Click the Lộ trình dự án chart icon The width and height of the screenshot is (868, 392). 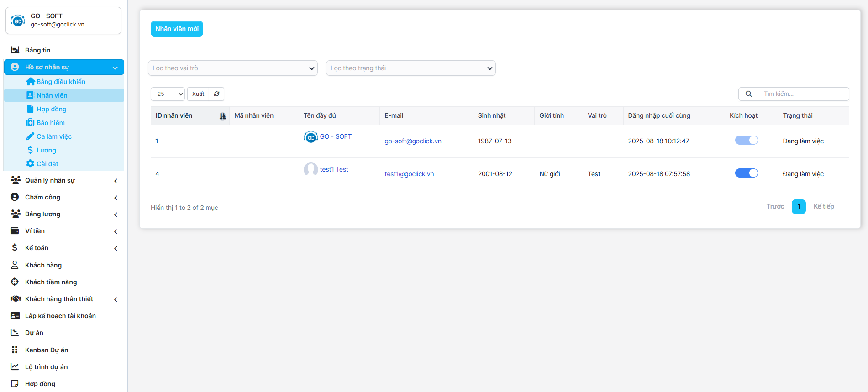15,367
